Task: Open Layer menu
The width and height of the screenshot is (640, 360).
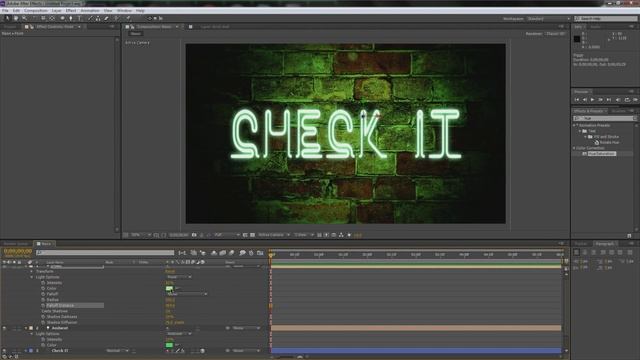Action: click(56, 11)
